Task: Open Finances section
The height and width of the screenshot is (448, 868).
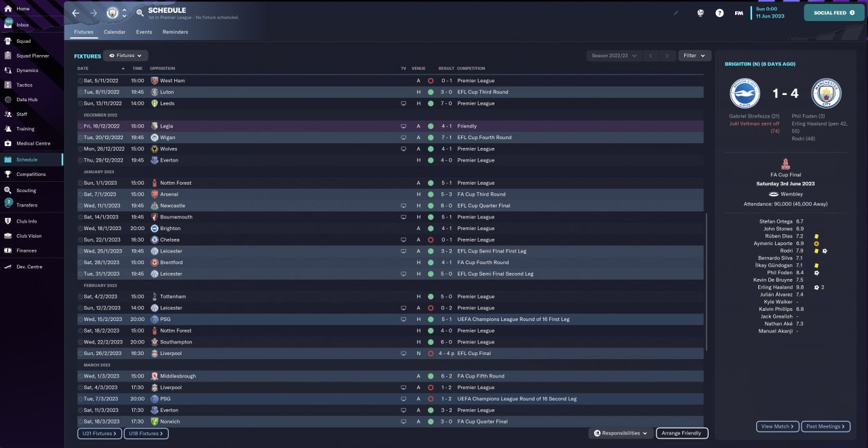Action: (x=26, y=250)
